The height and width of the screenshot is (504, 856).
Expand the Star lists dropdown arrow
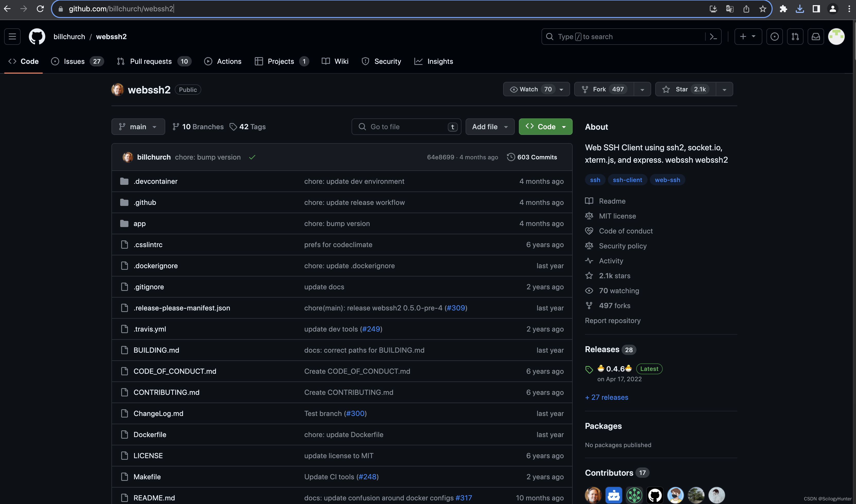[724, 89]
